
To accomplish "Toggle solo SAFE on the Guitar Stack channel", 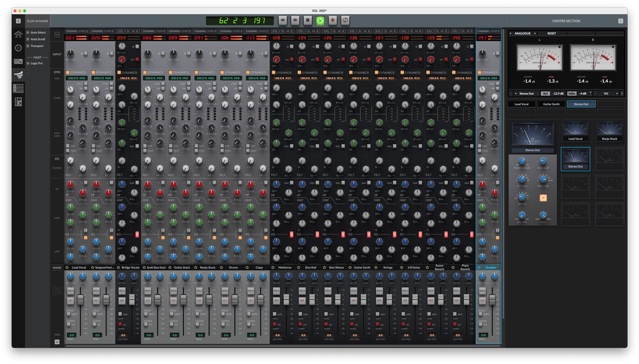I will pos(171,315).
